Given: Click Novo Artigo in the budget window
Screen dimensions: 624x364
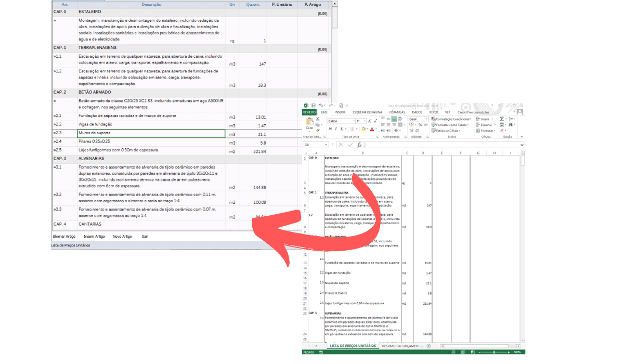Looking at the screenshot, I should [122, 237].
